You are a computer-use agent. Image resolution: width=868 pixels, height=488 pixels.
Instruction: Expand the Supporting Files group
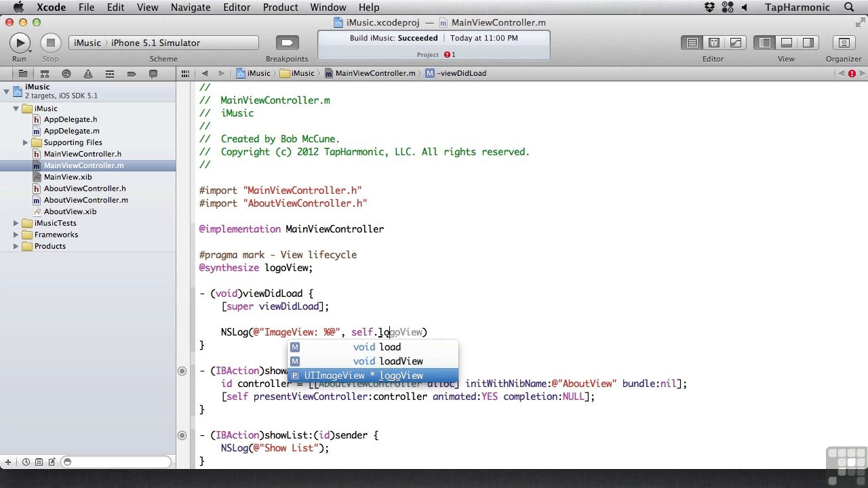pos(26,142)
